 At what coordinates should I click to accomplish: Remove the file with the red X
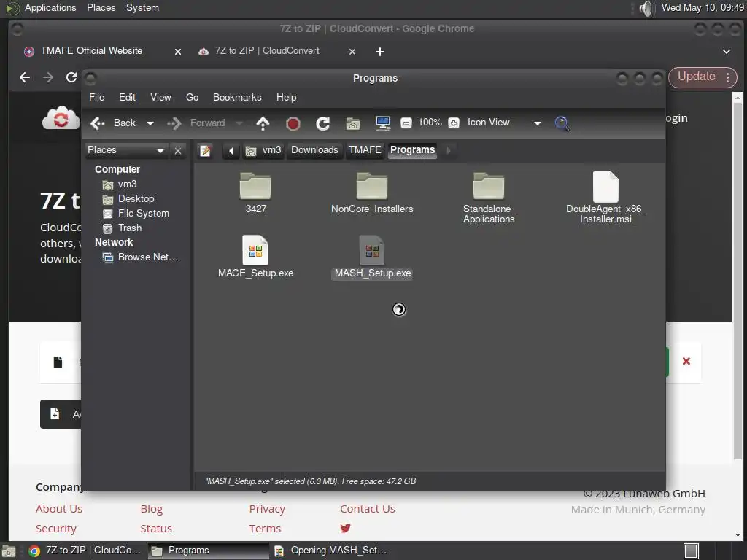[x=686, y=362]
